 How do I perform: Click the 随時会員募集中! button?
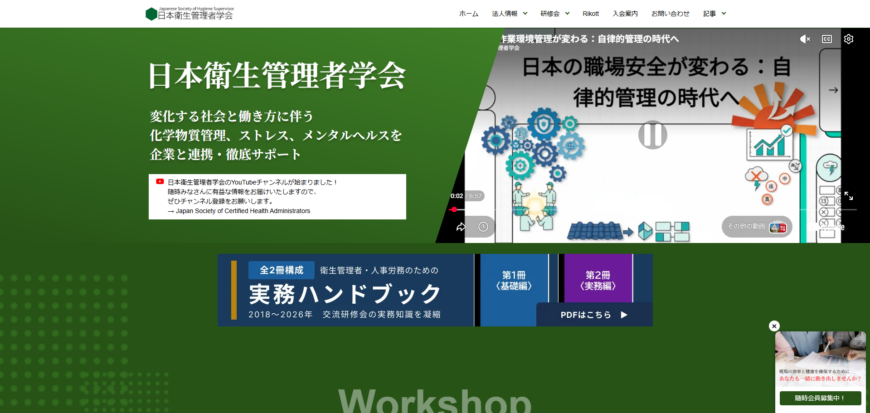click(x=820, y=398)
